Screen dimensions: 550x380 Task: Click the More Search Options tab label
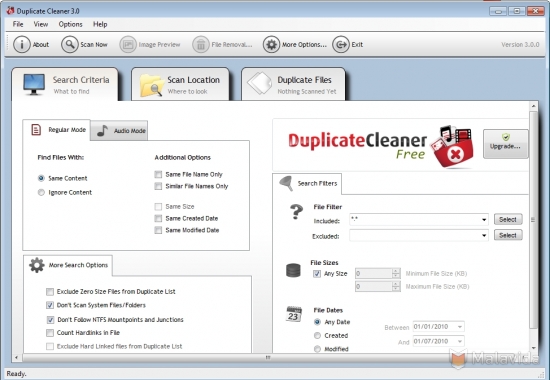tap(78, 265)
